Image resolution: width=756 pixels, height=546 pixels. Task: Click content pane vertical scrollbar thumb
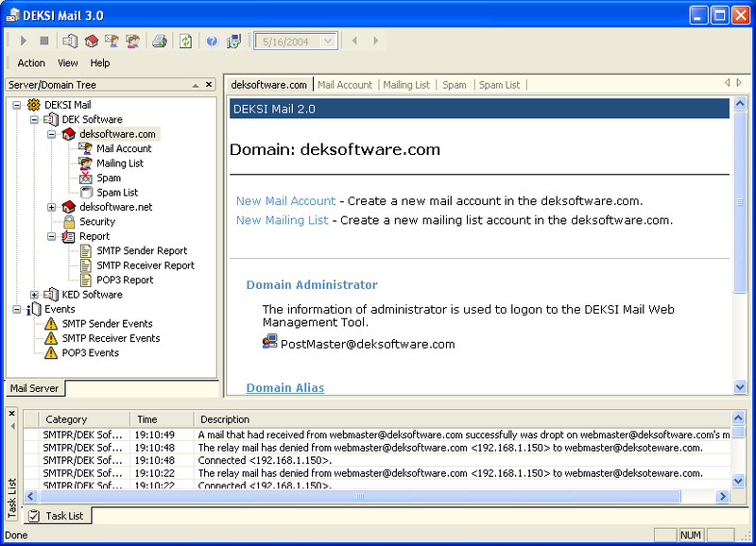click(x=740, y=202)
